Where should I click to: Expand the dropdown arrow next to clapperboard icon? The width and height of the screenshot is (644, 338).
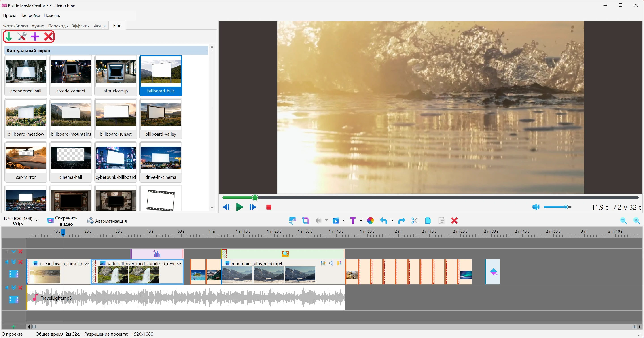pyautogui.click(x=343, y=221)
